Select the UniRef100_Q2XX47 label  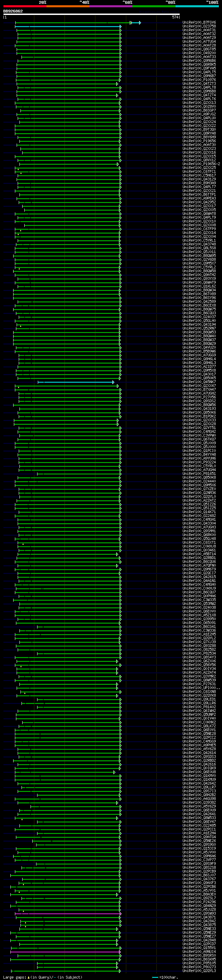tap(199, 386)
